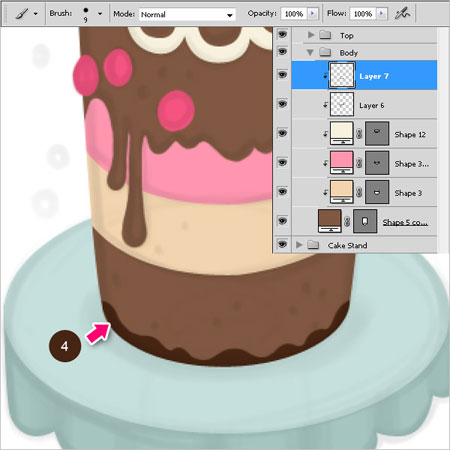Click the link icon on peach Shape 3
This screenshot has width=450, height=450.
tap(359, 192)
